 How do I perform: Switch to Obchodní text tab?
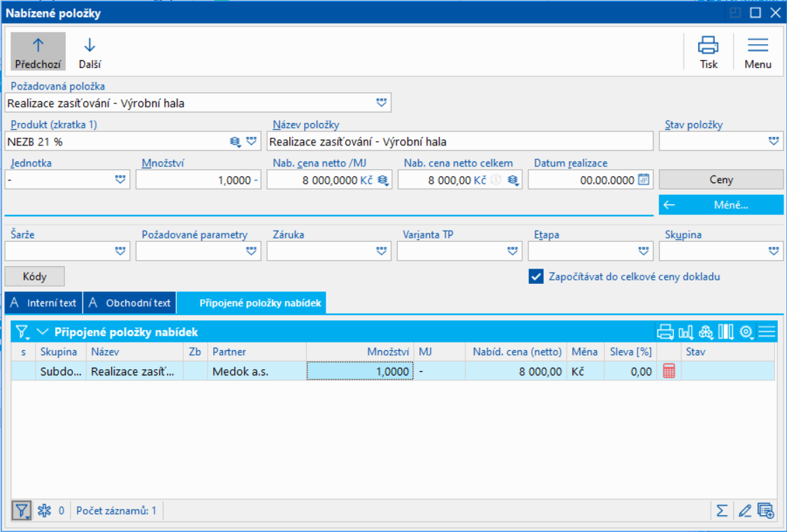[130, 303]
